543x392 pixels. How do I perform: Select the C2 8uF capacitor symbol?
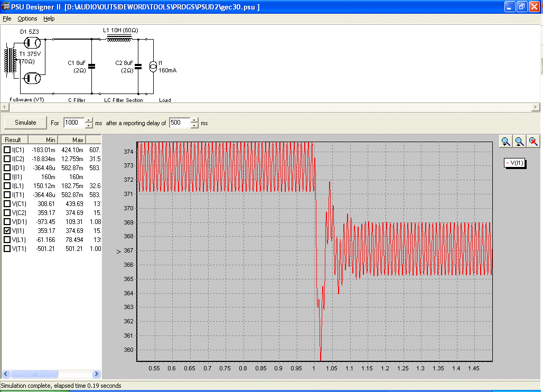coord(138,66)
